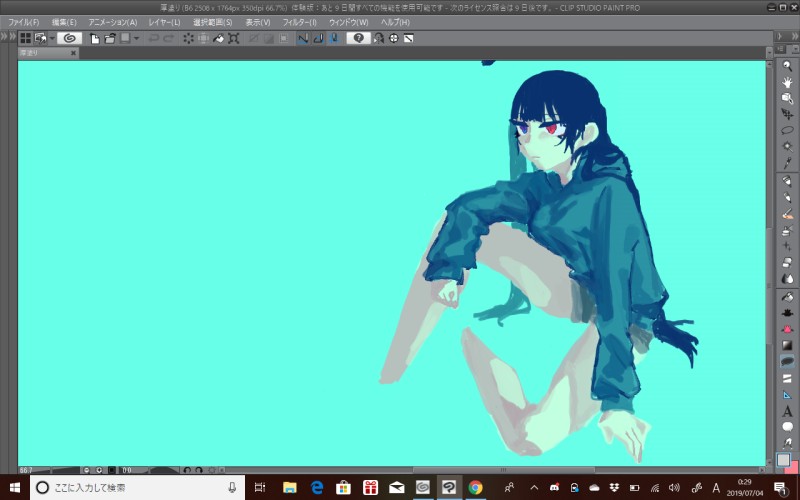Select the Pencil tool
800x500 pixels.
coord(787,197)
